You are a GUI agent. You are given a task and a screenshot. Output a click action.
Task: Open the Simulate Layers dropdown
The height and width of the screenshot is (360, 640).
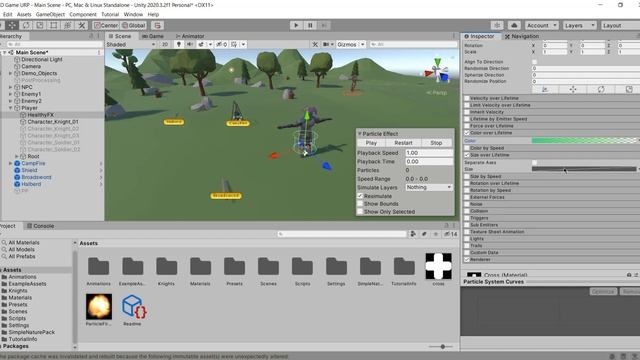click(429, 187)
